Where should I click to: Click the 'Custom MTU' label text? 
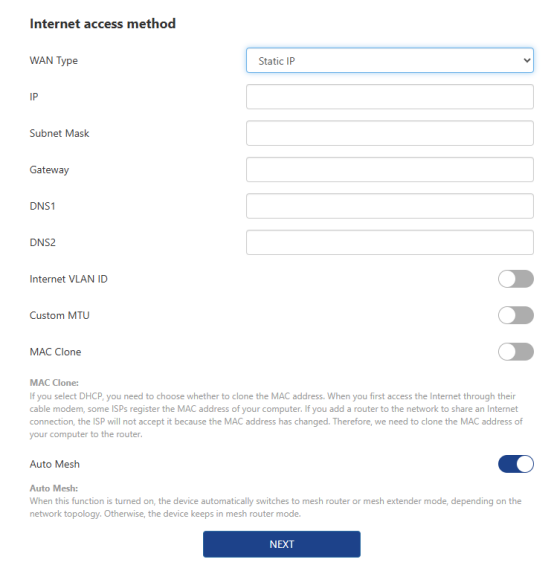point(59,316)
